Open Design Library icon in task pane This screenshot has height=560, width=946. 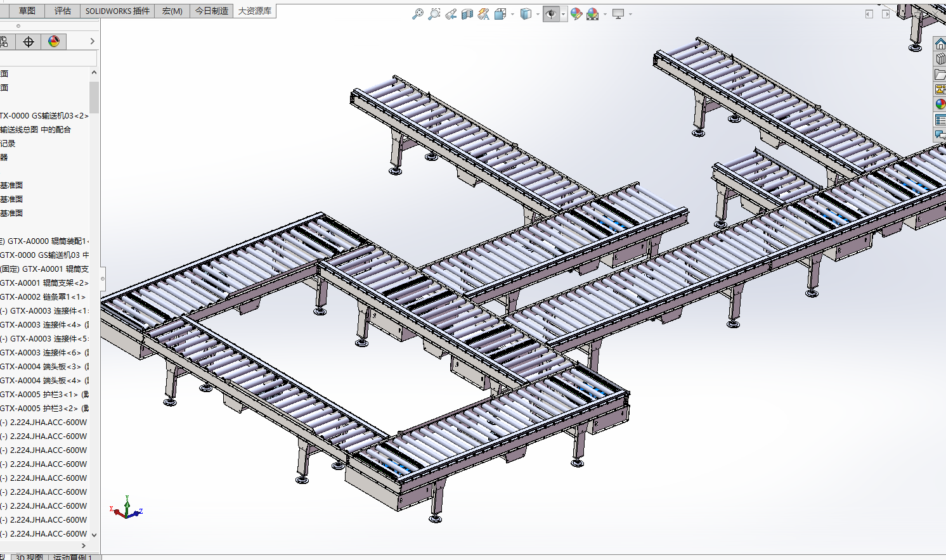click(940, 59)
